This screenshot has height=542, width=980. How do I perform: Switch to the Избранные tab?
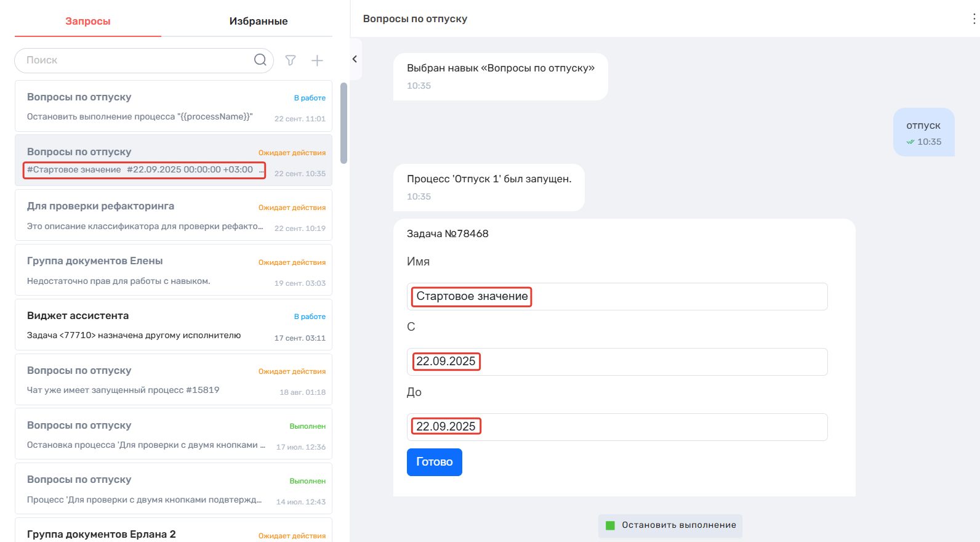[259, 21]
